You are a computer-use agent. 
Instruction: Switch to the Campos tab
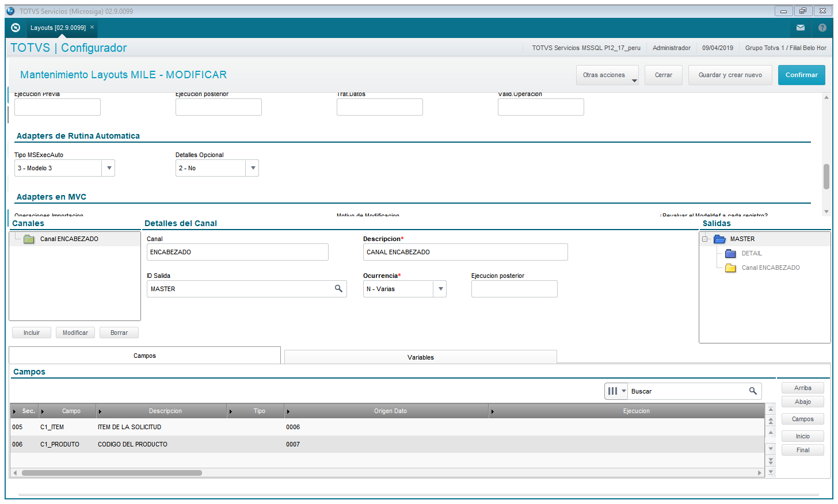pyautogui.click(x=144, y=356)
